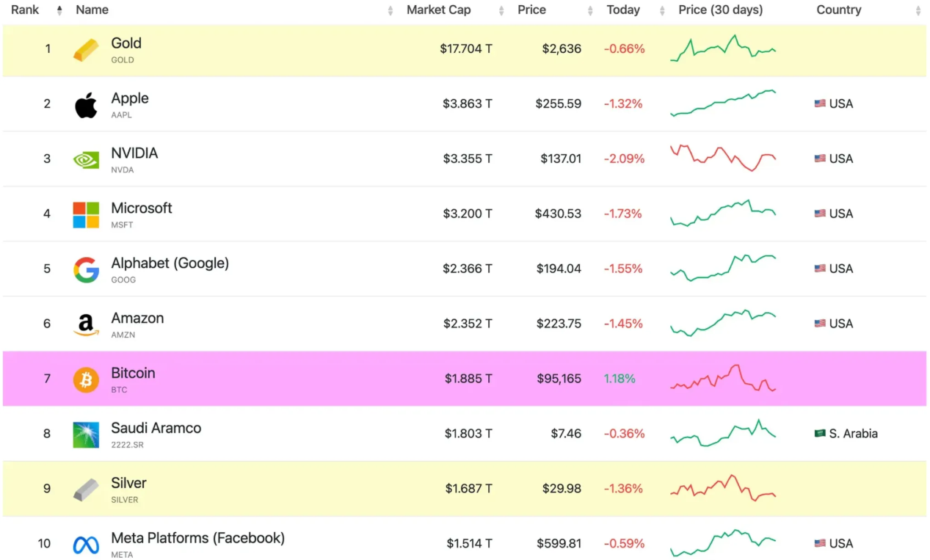
Task: Click Meta's market cap $1.514 T
Action: tap(470, 545)
